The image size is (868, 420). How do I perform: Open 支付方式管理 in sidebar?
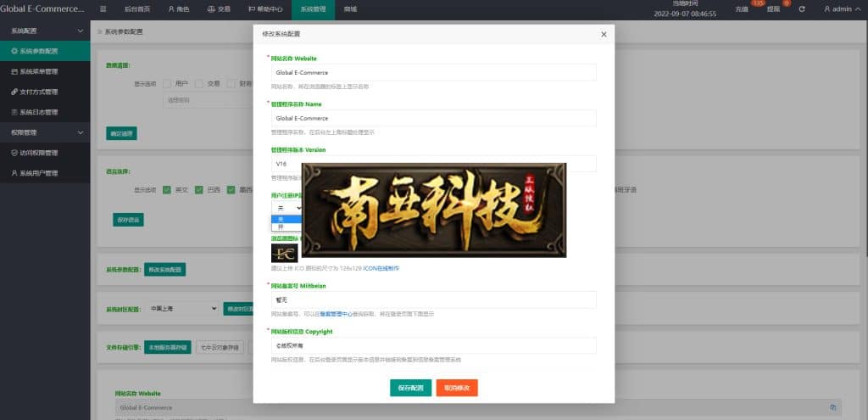tap(45, 92)
